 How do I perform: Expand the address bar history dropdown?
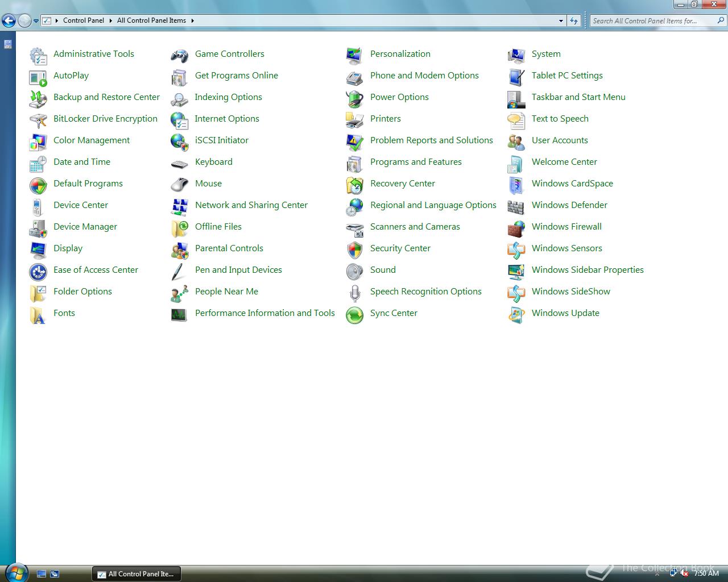pos(561,21)
